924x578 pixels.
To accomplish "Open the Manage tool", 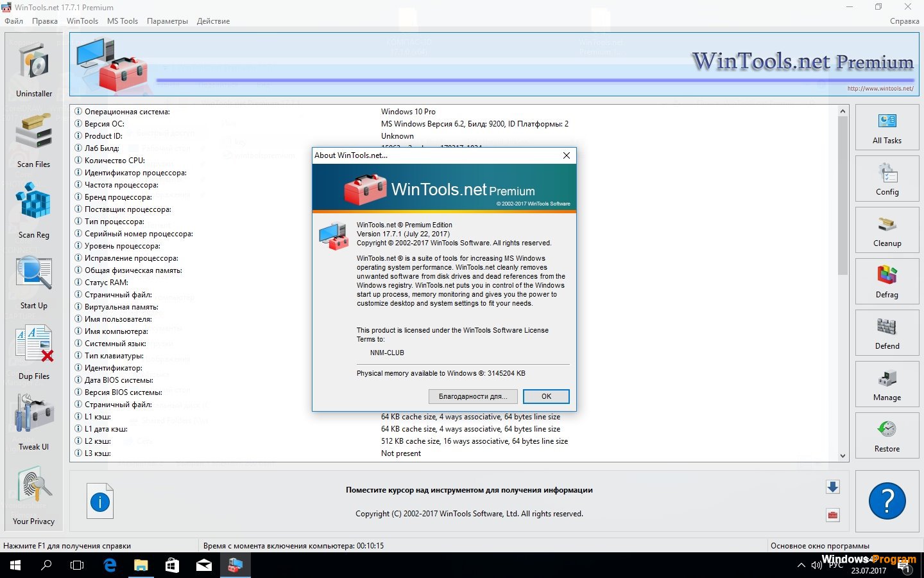I will click(887, 385).
